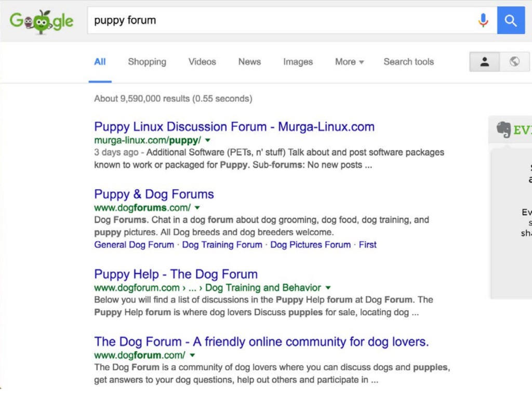Switch to the Shopping tab
This screenshot has height=410, width=532.
(x=147, y=62)
